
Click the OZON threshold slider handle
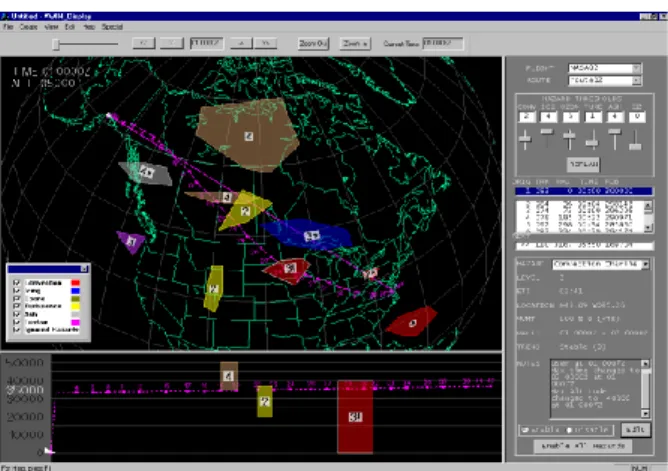569,136
